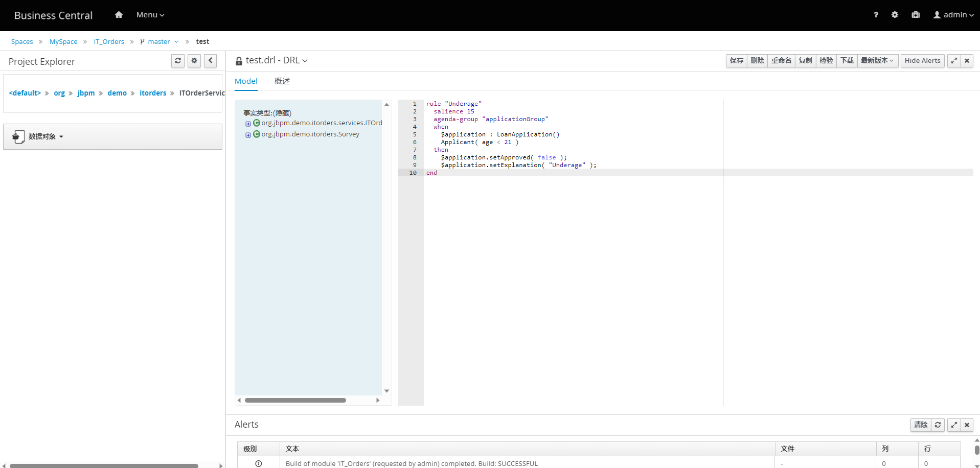Open MySpace breadcrumb link

(63, 41)
